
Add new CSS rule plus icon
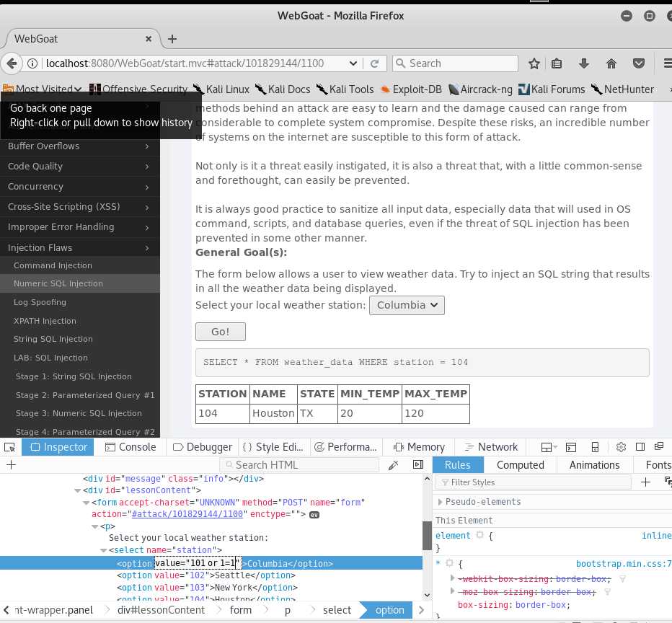click(645, 482)
